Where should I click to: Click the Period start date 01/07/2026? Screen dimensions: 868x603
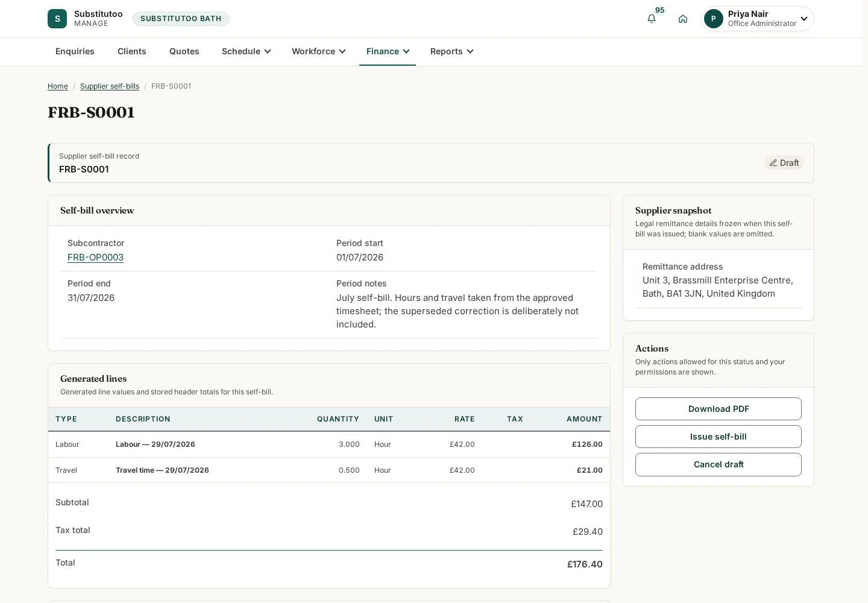[360, 257]
